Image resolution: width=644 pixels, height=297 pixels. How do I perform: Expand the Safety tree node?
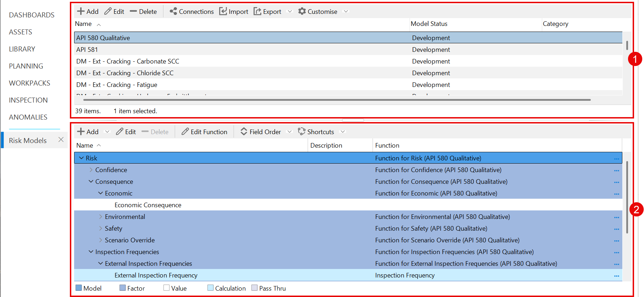click(x=101, y=228)
